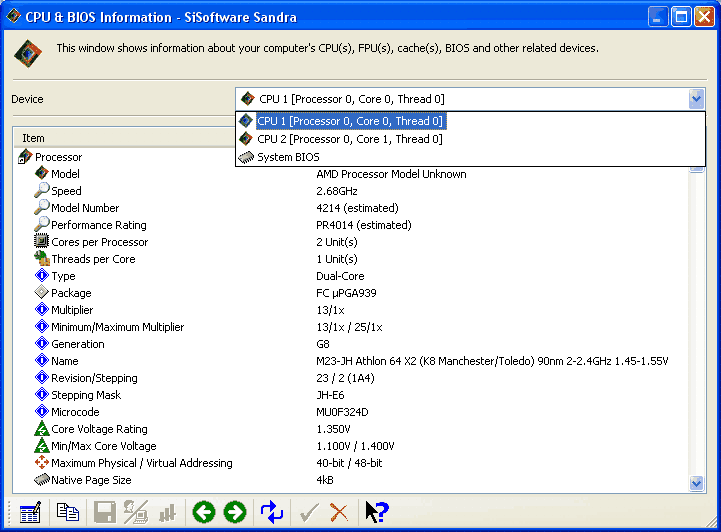This screenshot has height=532, width=721.
Task: Click the Model row chip icon
Action: (41, 173)
